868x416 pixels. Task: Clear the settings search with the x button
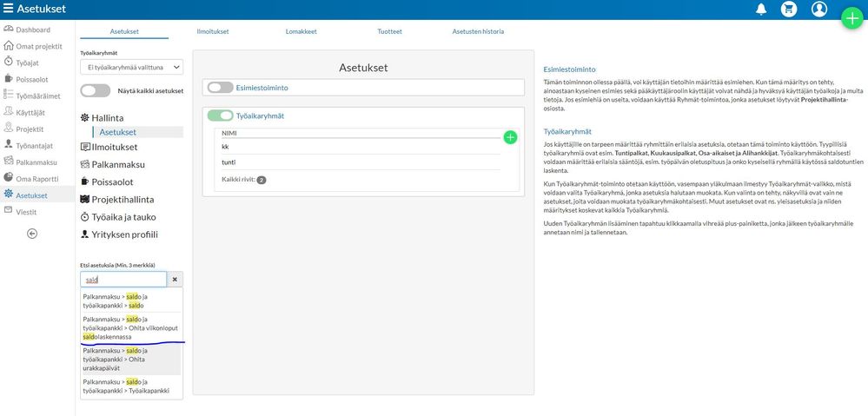(x=175, y=280)
